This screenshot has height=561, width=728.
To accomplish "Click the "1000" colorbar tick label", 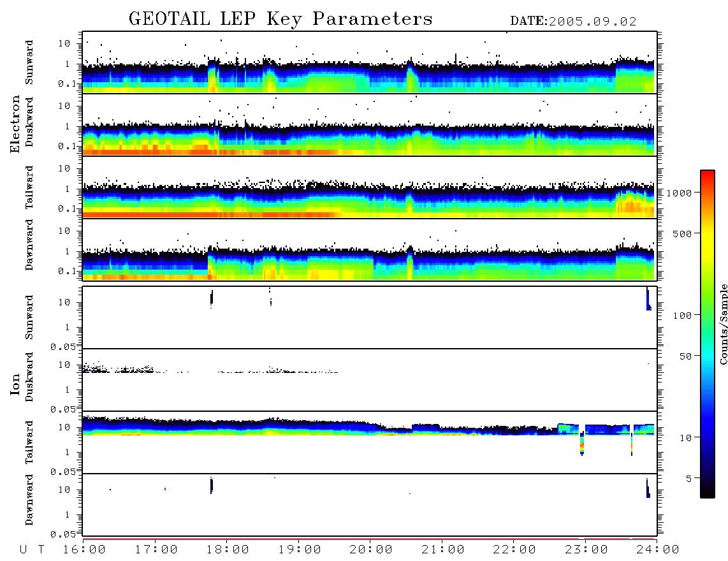I will click(680, 193).
